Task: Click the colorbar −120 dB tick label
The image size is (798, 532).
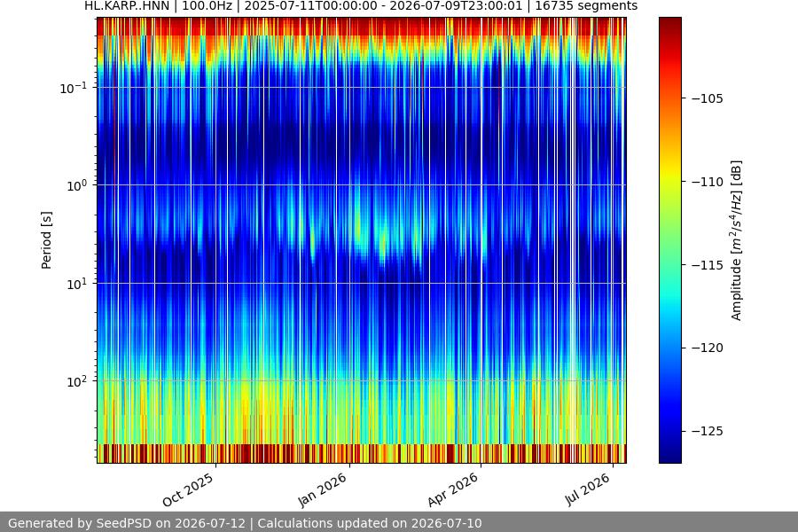Action: point(708,348)
